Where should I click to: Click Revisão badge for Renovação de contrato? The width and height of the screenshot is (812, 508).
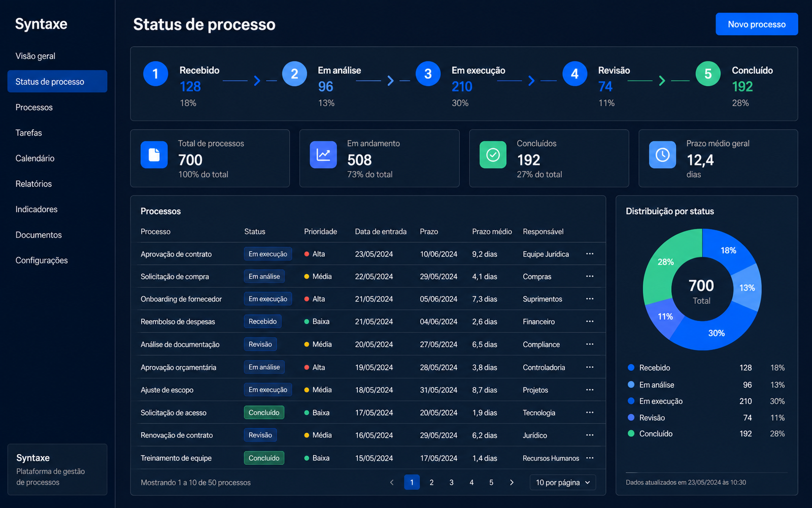260,435
